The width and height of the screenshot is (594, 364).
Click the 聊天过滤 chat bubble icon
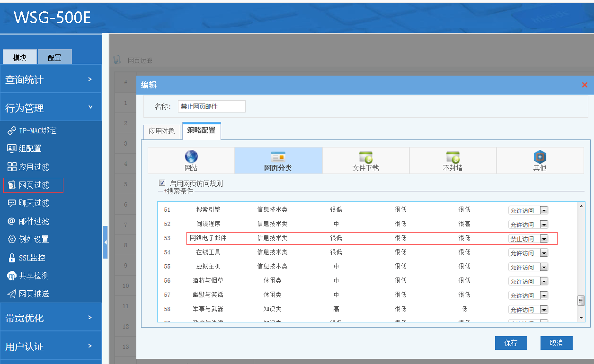pos(12,203)
